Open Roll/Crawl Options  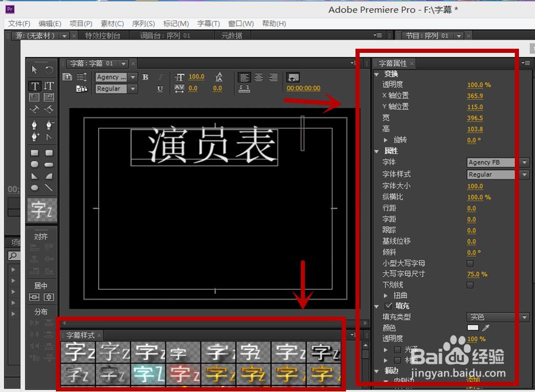(x=82, y=77)
